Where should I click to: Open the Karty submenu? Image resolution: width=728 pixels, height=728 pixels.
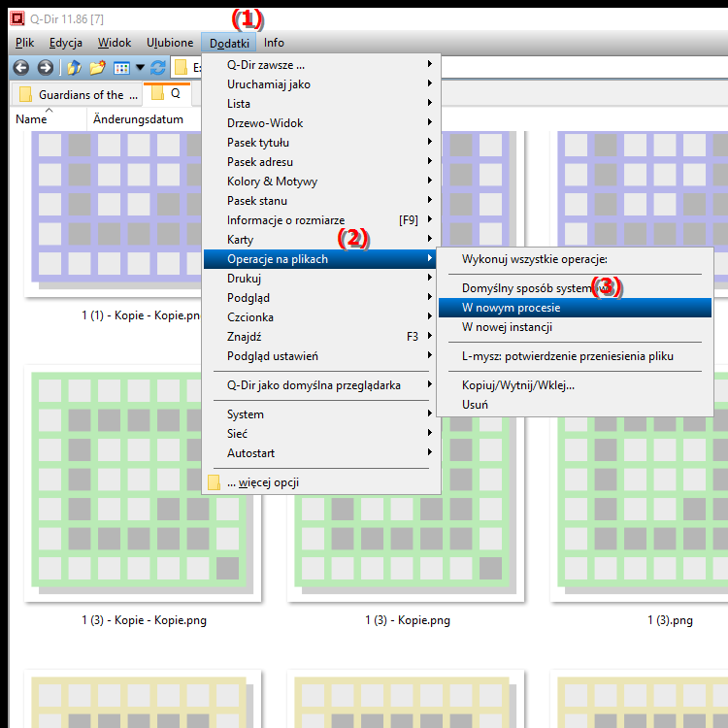pos(321,240)
